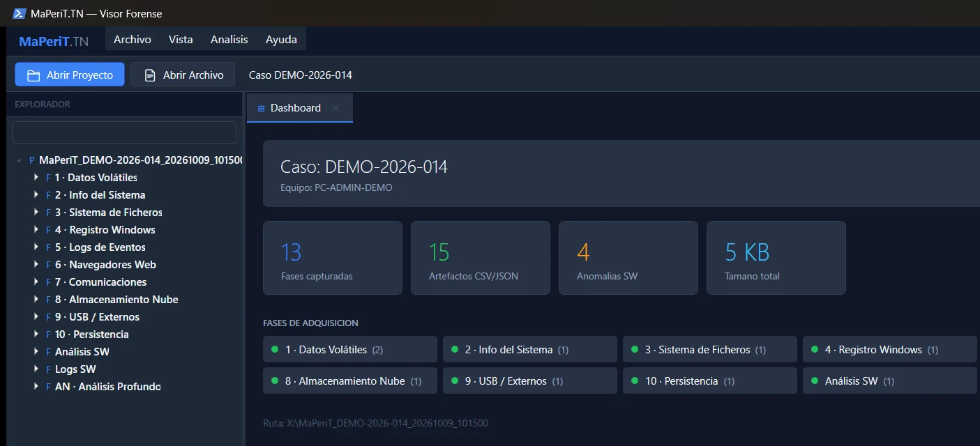This screenshot has width=980, height=446.
Task: Open the Ayuda menu
Action: point(281,40)
